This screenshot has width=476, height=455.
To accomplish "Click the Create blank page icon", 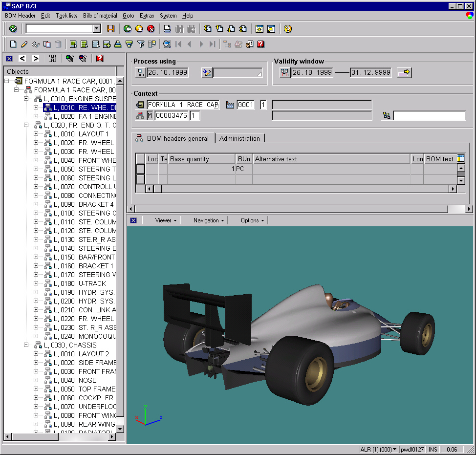I will (13, 44).
